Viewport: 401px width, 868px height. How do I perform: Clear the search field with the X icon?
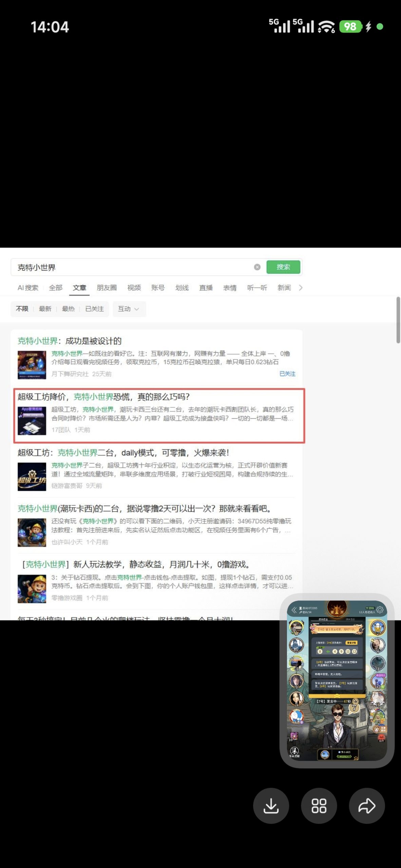(x=257, y=267)
